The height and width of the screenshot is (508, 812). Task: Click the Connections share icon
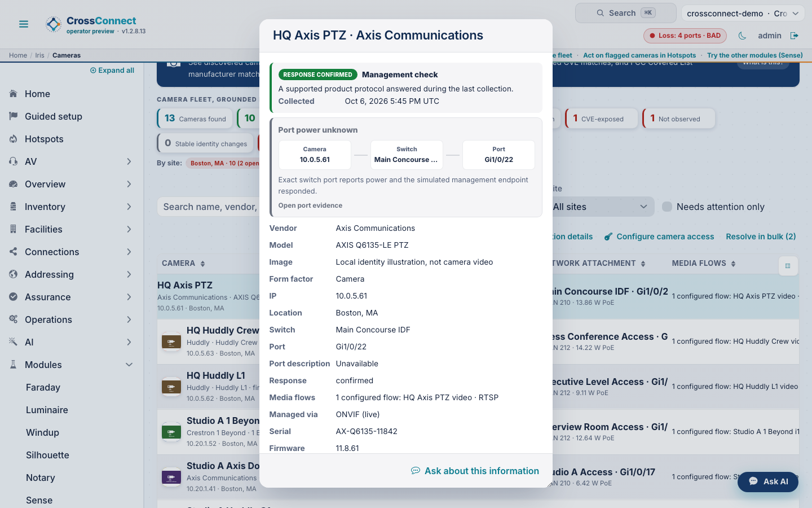point(14,252)
